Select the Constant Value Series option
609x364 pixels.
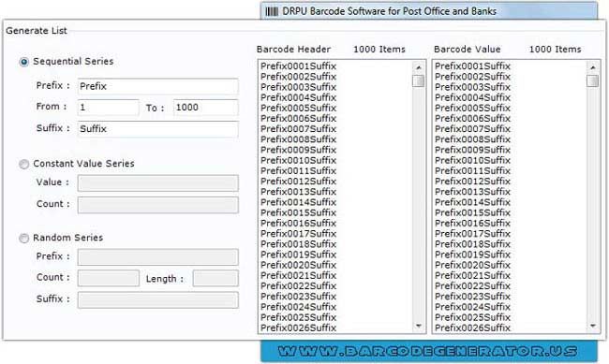(24, 164)
